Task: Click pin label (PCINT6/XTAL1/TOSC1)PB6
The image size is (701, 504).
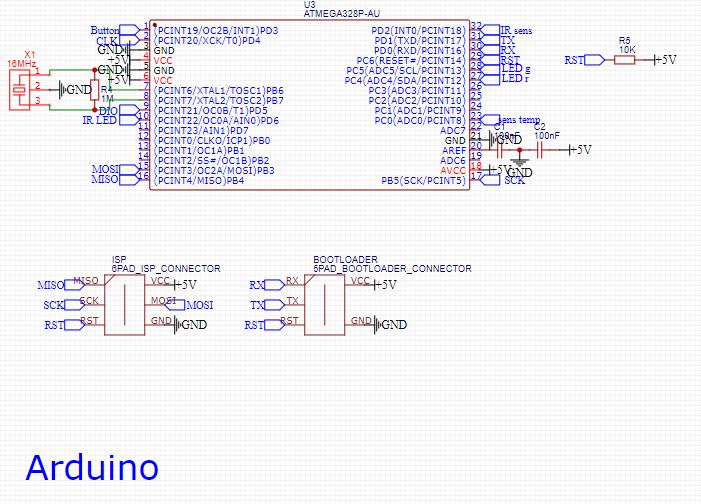Action: click(219, 90)
